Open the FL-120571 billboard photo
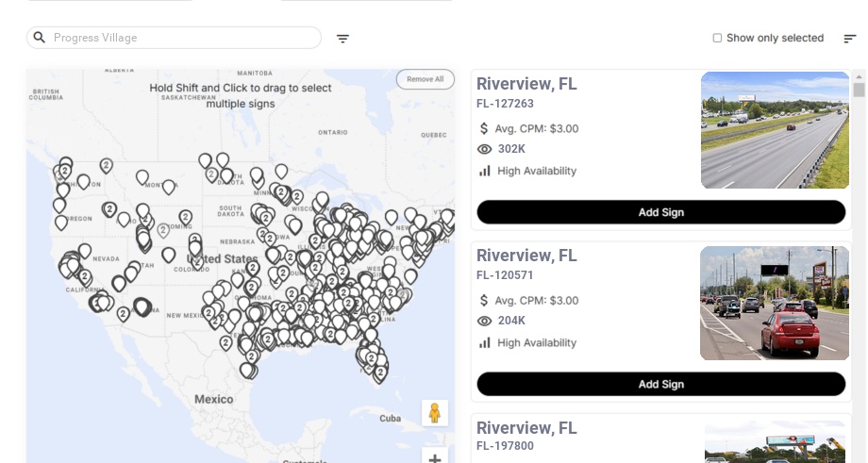This screenshot has width=868, height=463. [775, 303]
